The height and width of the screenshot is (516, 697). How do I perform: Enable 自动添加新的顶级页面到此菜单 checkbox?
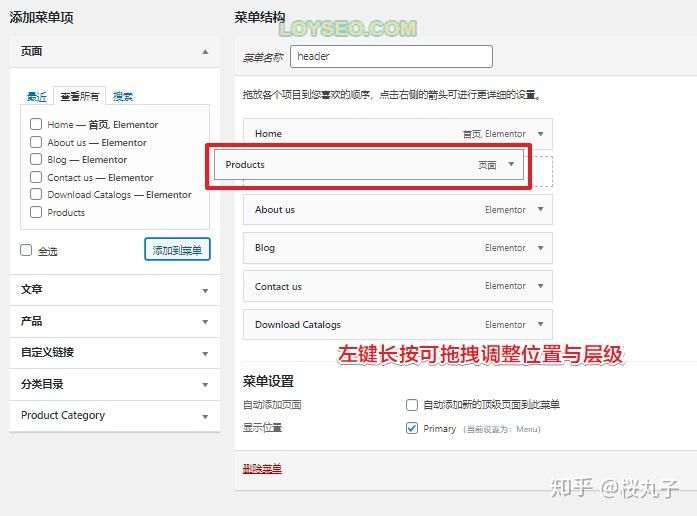(412, 405)
